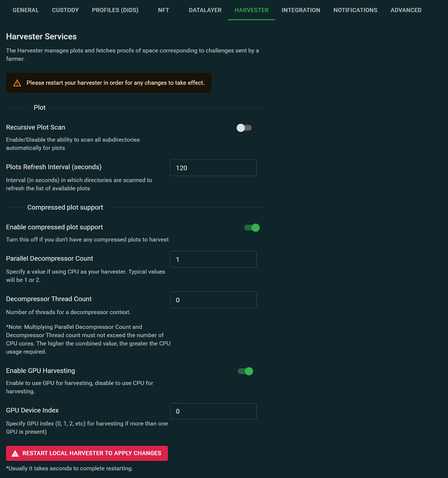Select the GPU Device Index field
Image resolution: width=448 pixels, height=478 pixels.
pyautogui.click(x=213, y=411)
